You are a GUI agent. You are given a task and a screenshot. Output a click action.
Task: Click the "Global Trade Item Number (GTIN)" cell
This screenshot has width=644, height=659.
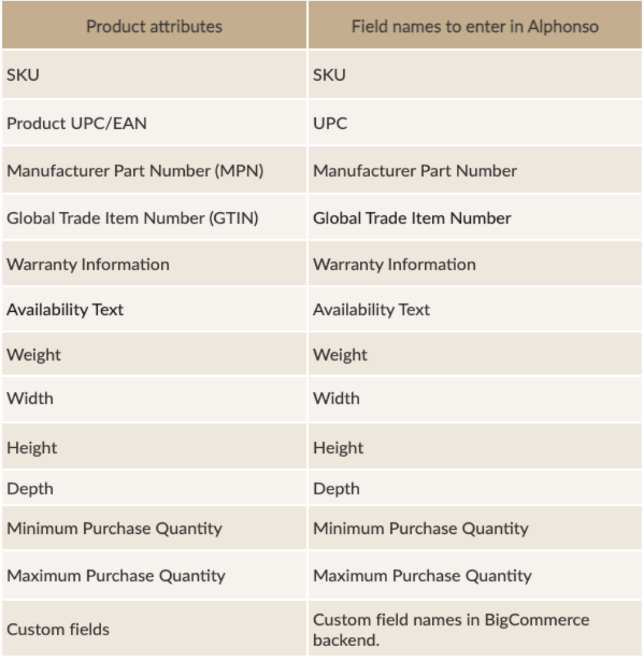click(132, 218)
